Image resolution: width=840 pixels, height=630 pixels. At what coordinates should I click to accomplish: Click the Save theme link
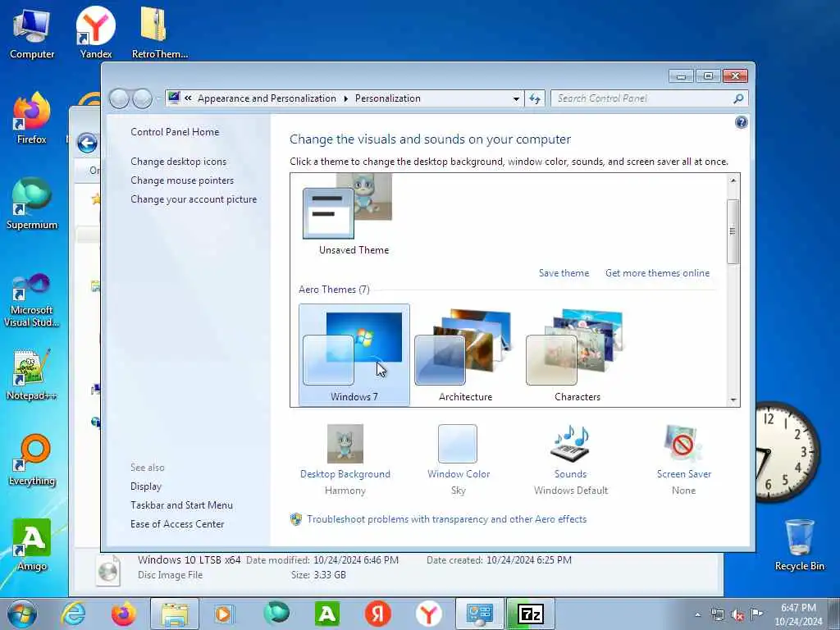[x=564, y=272]
